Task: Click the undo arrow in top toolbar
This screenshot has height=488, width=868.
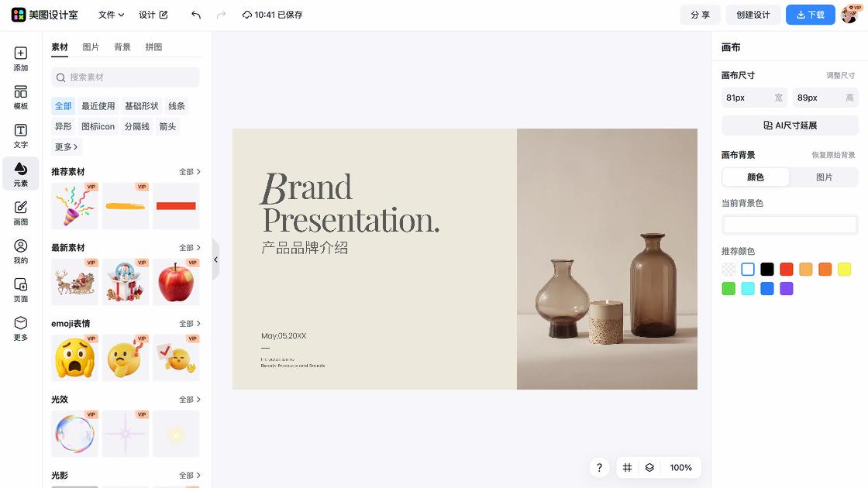Action: pyautogui.click(x=196, y=15)
